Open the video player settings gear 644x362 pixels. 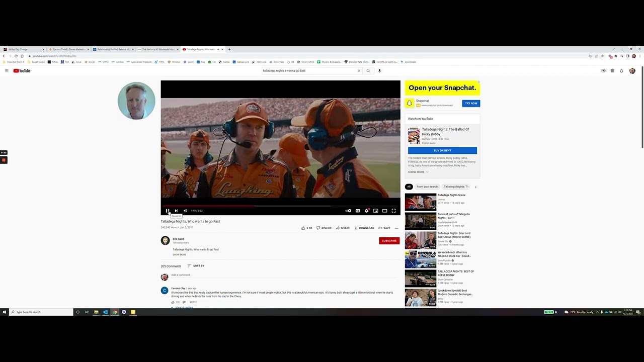tap(367, 211)
